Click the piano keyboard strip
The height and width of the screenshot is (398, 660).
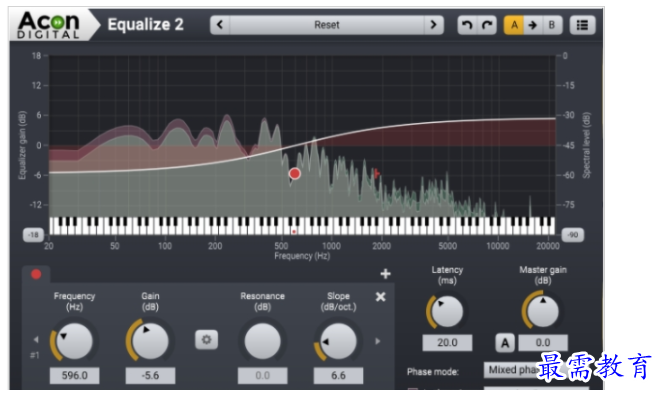click(302, 226)
